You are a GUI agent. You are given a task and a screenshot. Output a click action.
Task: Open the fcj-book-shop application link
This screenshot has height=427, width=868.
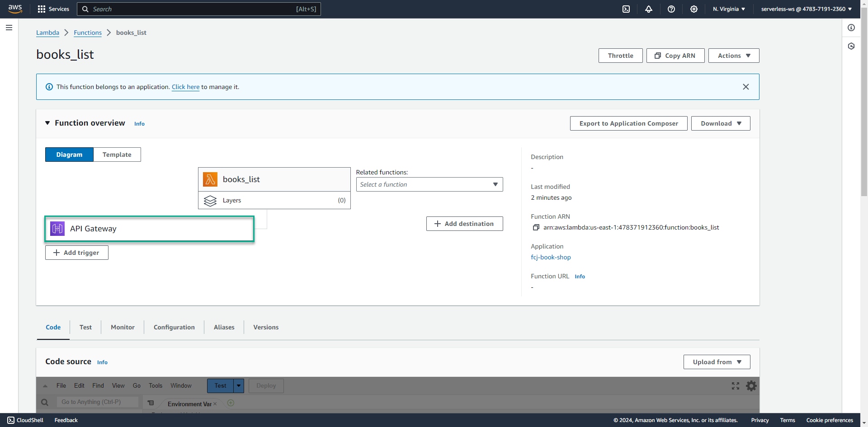pos(551,257)
